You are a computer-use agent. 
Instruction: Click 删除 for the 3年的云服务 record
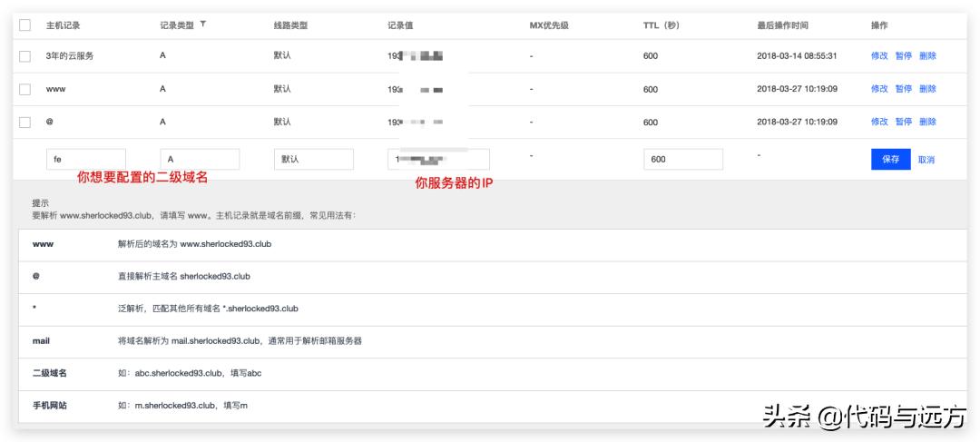click(x=927, y=55)
